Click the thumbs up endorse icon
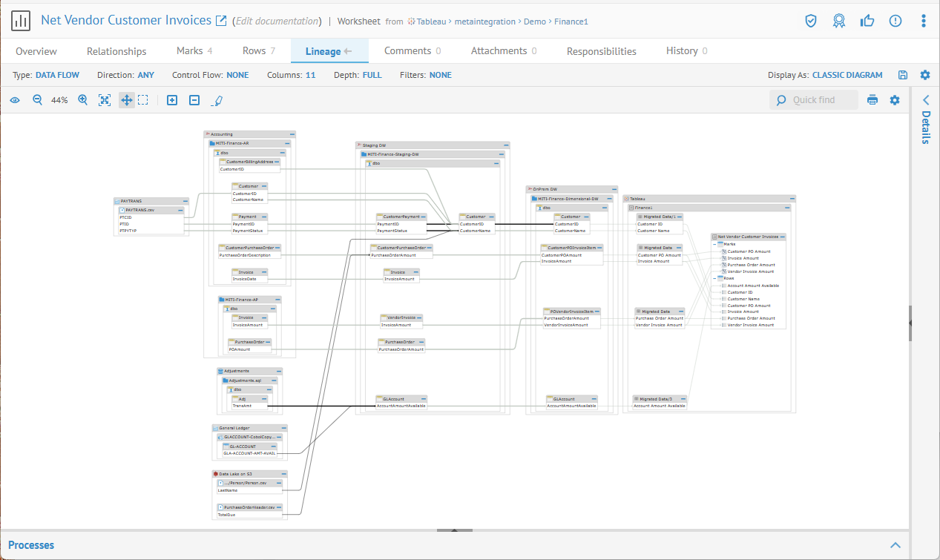The width and height of the screenshot is (940, 560). (867, 21)
